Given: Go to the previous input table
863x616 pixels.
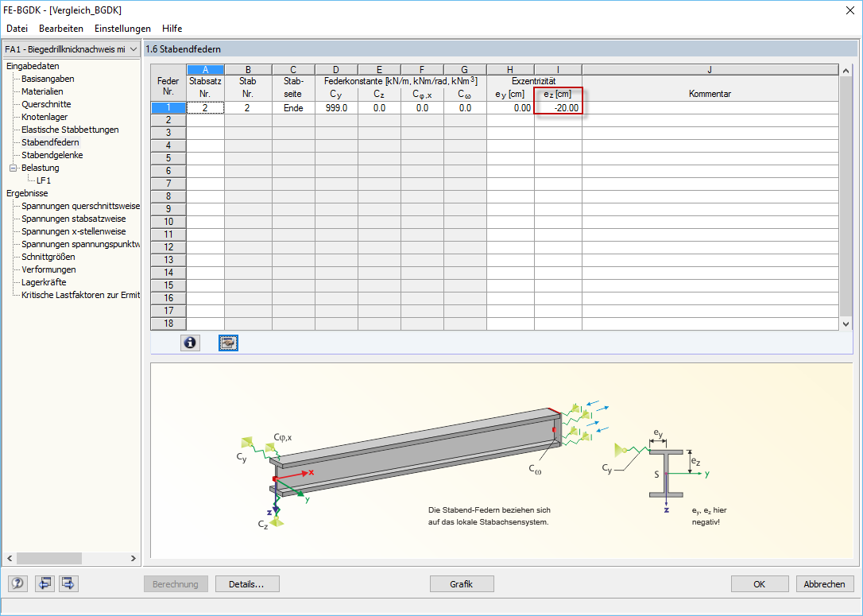Looking at the screenshot, I should (44, 583).
